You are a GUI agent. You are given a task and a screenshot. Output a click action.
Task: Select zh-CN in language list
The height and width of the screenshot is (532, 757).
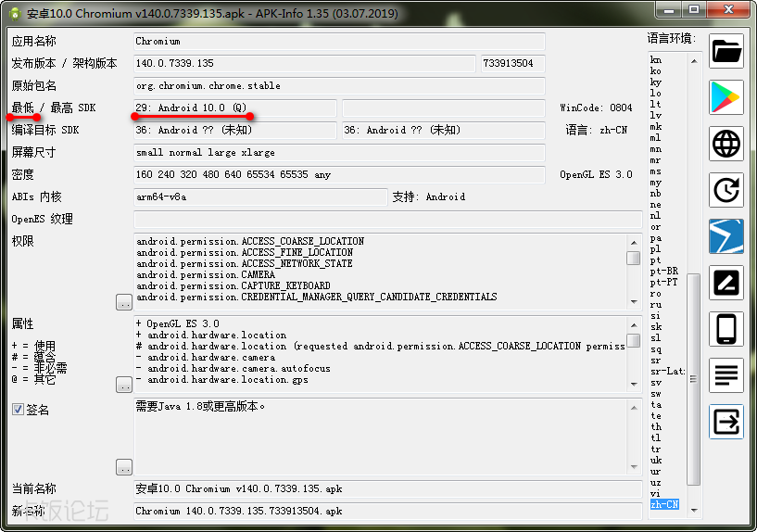pos(664,504)
